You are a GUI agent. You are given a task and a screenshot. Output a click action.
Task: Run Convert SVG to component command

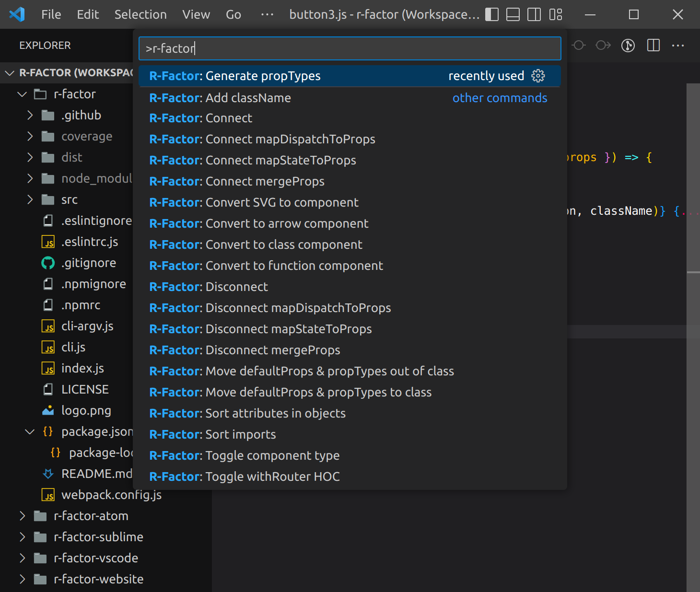click(350, 202)
